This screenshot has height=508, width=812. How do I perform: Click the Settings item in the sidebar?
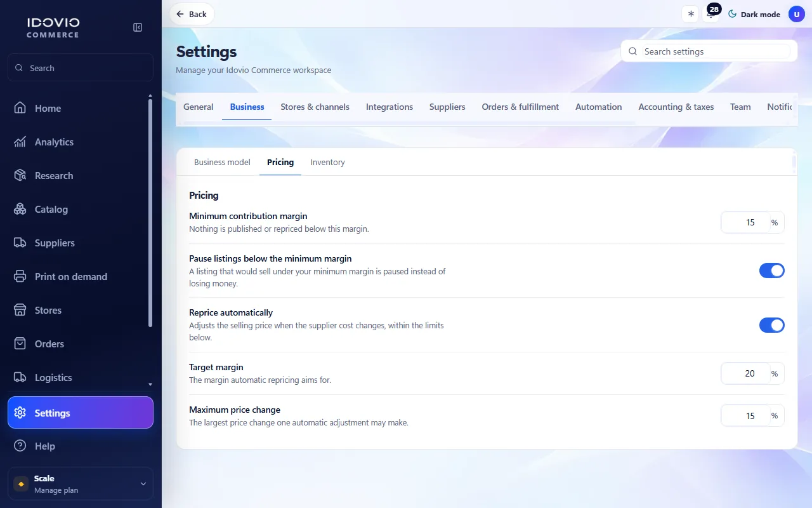pos(81,413)
